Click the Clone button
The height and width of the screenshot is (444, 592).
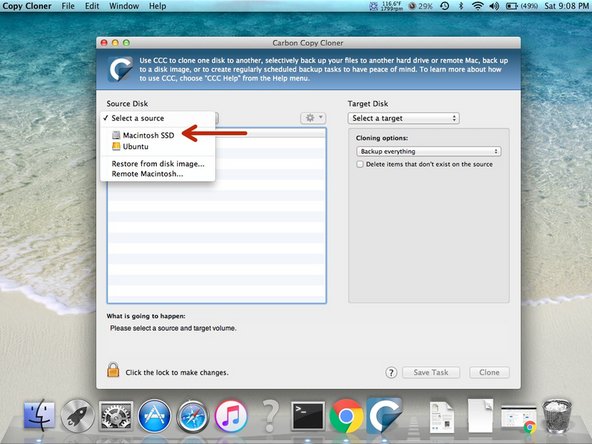489,372
